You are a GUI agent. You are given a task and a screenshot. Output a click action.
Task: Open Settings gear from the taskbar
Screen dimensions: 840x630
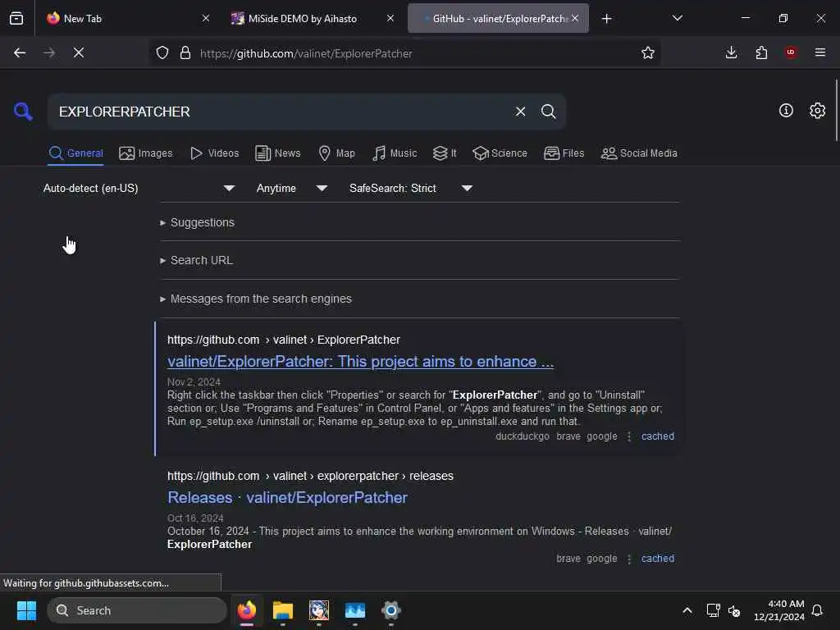391,610
